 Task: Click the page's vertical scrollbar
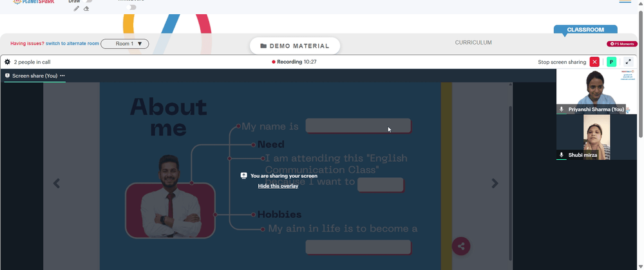click(x=641, y=74)
